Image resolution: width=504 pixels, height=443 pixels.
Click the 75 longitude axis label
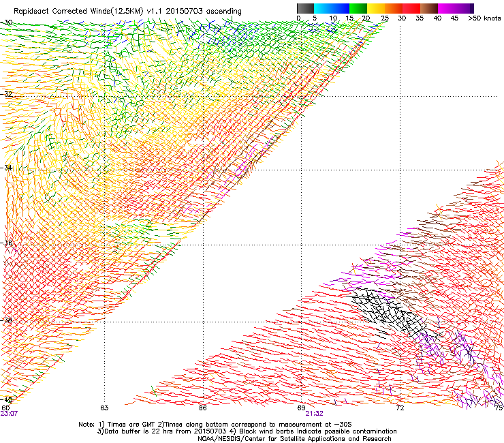click(499, 408)
